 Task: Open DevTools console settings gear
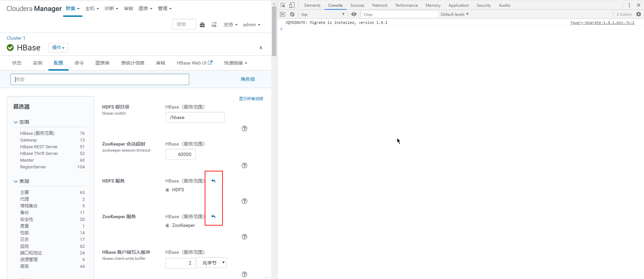pyautogui.click(x=639, y=14)
